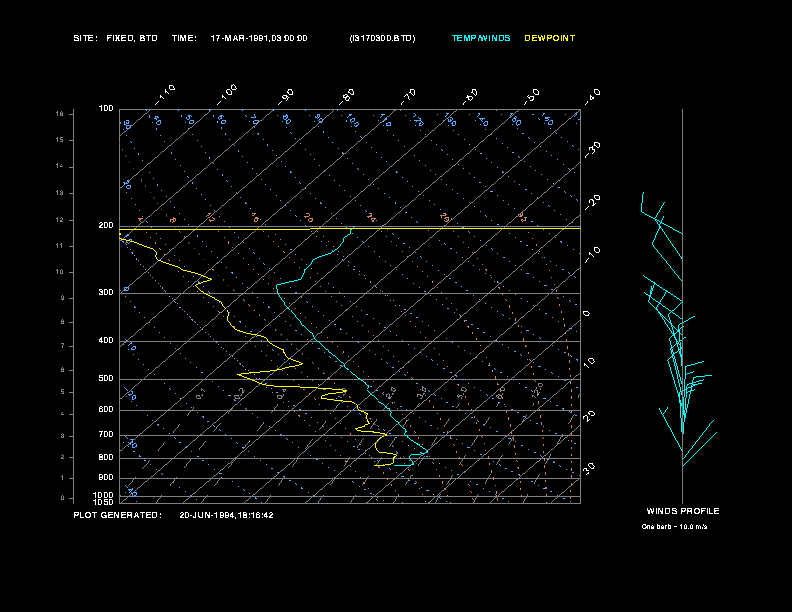Click the yellow 'DEWPOINT' legend label
792x612 pixels.
(550, 38)
